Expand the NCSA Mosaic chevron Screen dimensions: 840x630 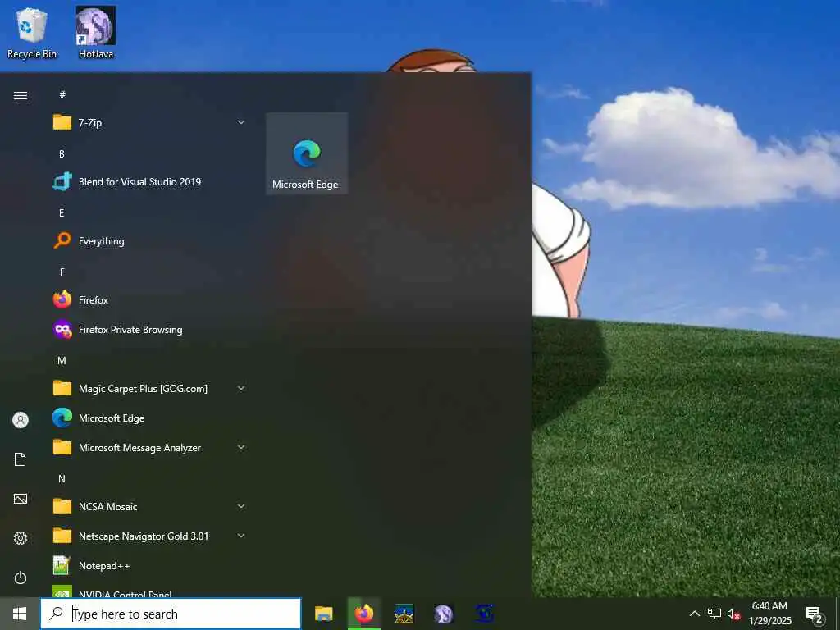click(x=241, y=506)
